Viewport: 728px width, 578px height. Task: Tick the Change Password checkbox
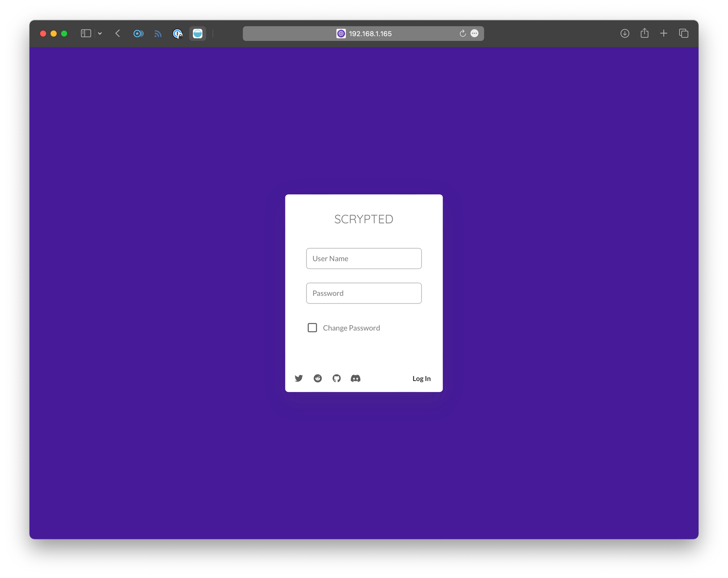tap(312, 328)
